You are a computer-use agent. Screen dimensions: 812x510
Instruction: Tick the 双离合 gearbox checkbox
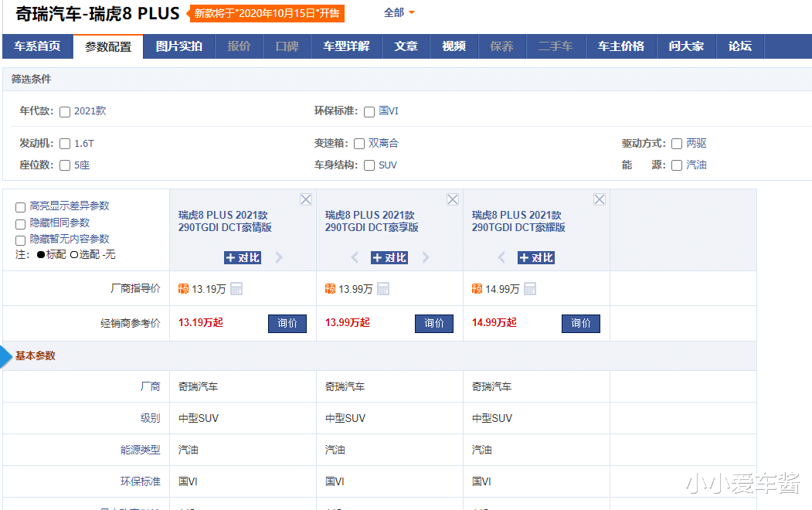tap(359, 144)
